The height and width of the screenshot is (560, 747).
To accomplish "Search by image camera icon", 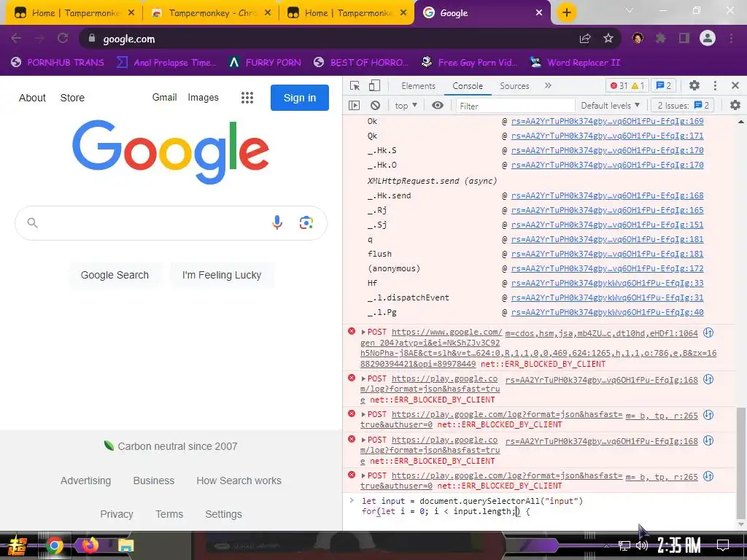I will click(306, 222).
